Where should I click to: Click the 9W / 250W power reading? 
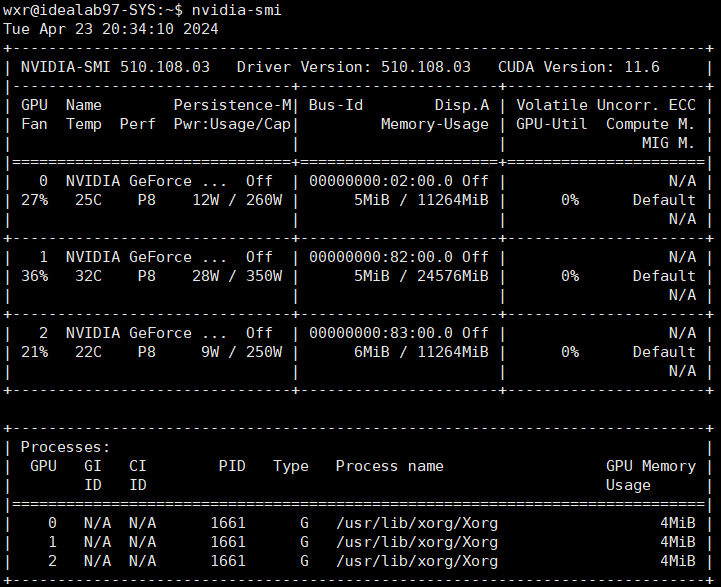coord(241,352)
